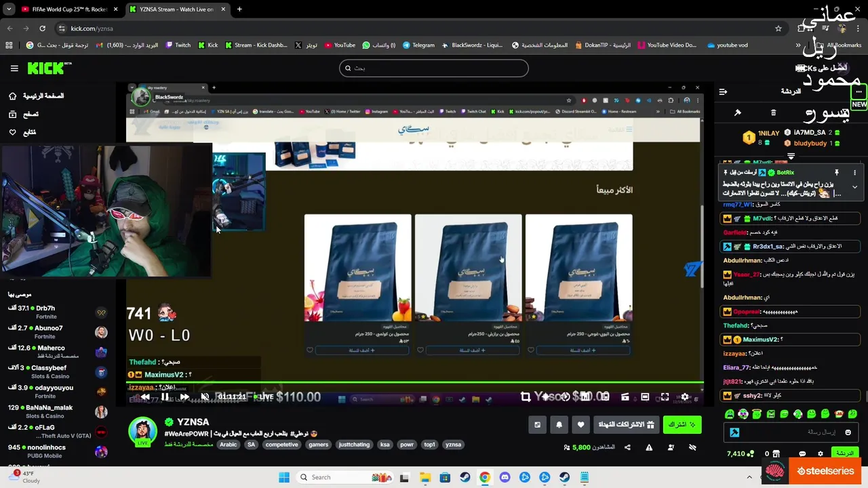
Task: Open chat three-dots options menu
Action: click(x=859, y=91)
